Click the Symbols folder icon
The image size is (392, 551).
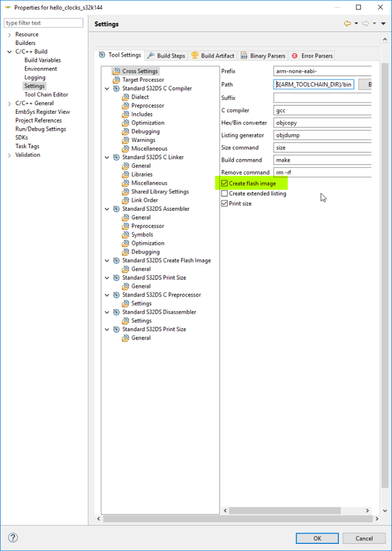coord(125,235)
